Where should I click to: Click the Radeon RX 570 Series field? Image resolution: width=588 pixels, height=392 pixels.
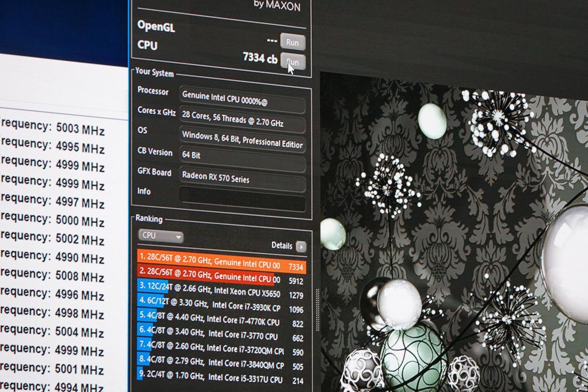[x=242, y=179]
